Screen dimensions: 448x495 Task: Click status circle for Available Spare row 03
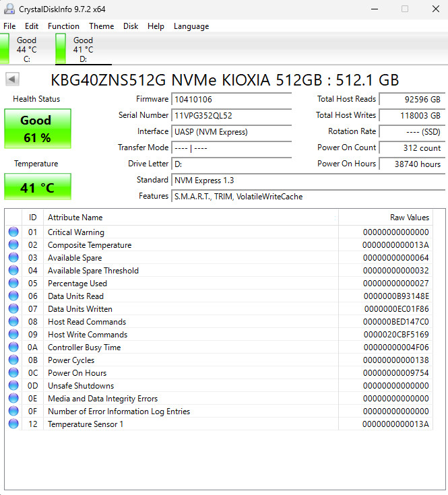(x=13, y=257)
